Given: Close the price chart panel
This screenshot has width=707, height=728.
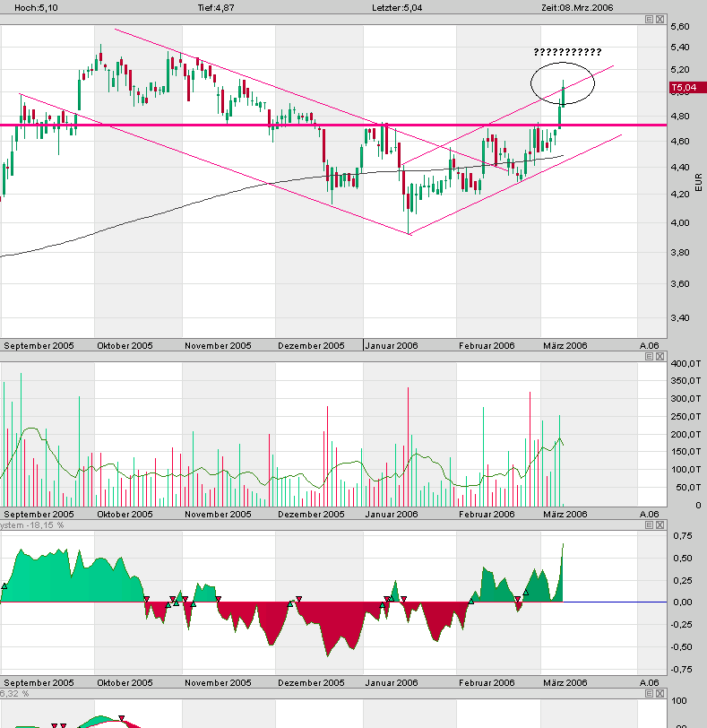Looking at the screenshot, I should pyautogui.click(x=660, y=19).
